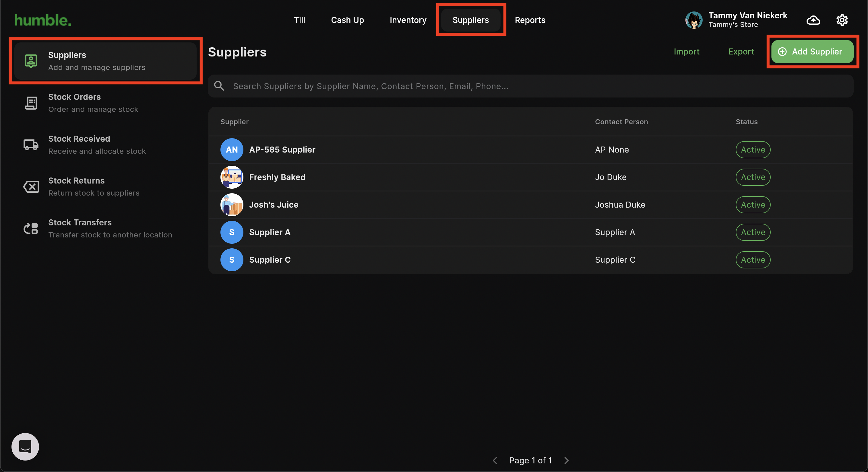
Task: Open the cloud sync icon
Action: [x=813, y=20]
